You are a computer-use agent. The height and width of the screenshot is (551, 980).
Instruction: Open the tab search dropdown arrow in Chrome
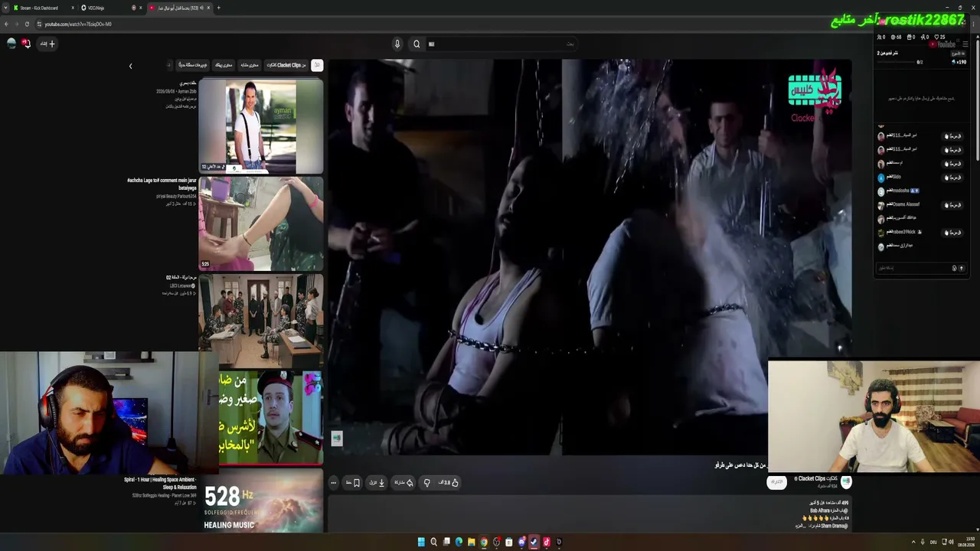tap(5, 8)
